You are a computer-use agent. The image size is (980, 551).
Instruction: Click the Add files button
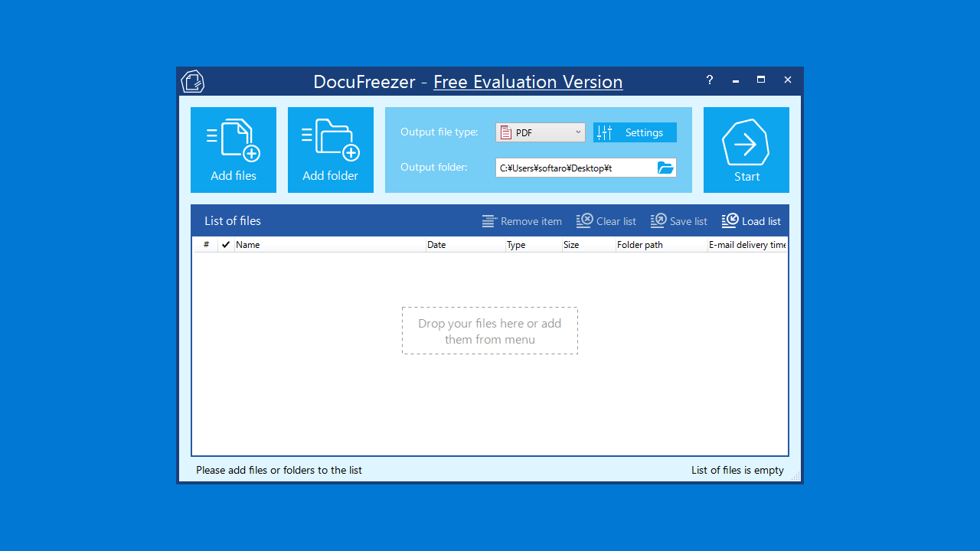234,150
